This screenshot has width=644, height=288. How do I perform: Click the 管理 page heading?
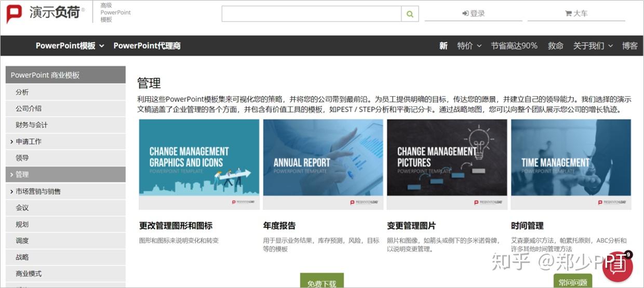[x=149, y=83]
